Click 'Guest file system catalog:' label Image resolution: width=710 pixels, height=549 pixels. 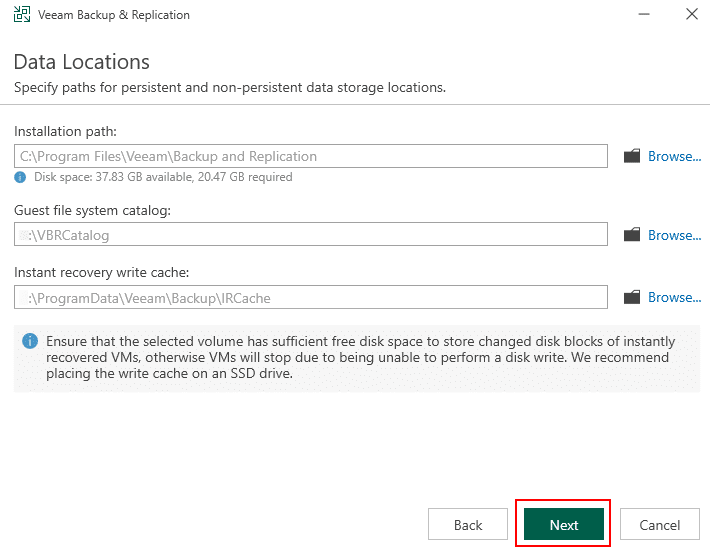pos(92,211)
